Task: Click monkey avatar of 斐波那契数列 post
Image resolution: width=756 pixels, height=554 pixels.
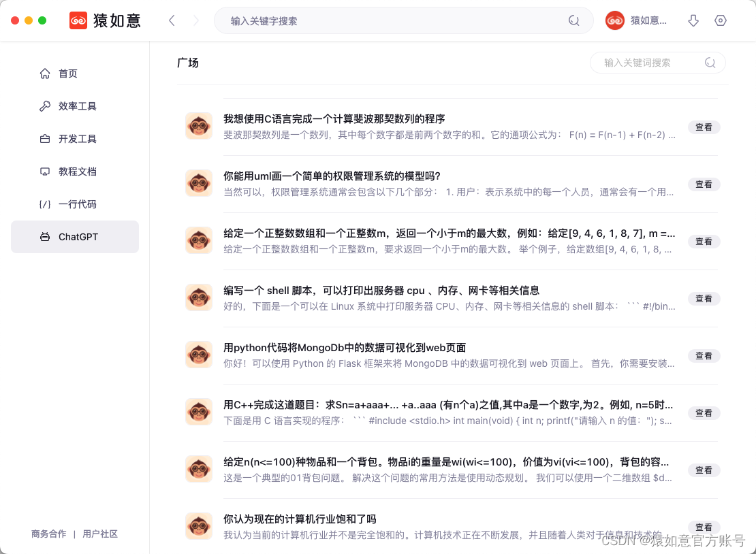Action: tap(199, 126)
